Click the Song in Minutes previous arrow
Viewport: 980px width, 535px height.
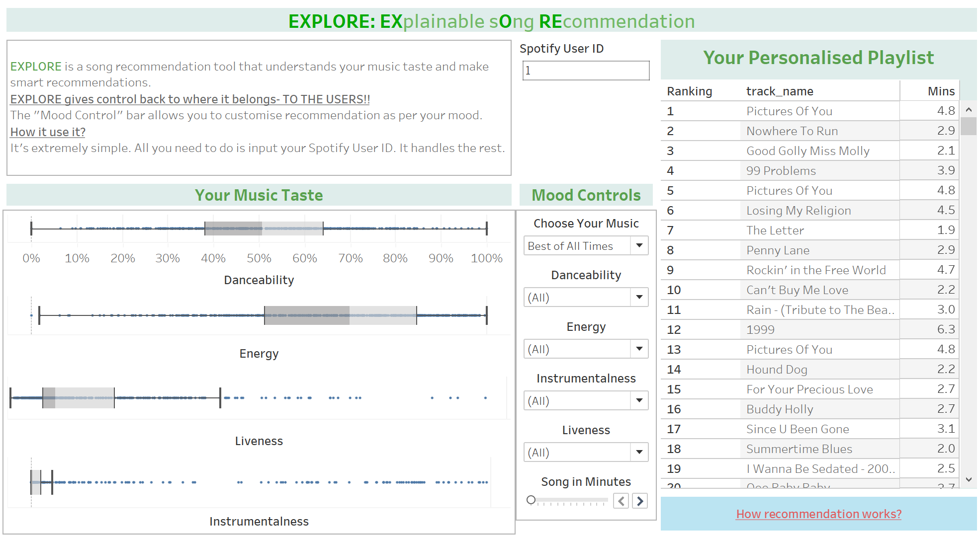pyautogui.click(x=621, y=501)
